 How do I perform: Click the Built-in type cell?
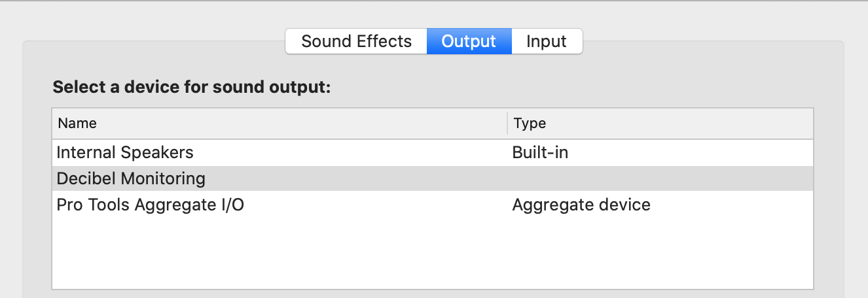tap(540, 153)
